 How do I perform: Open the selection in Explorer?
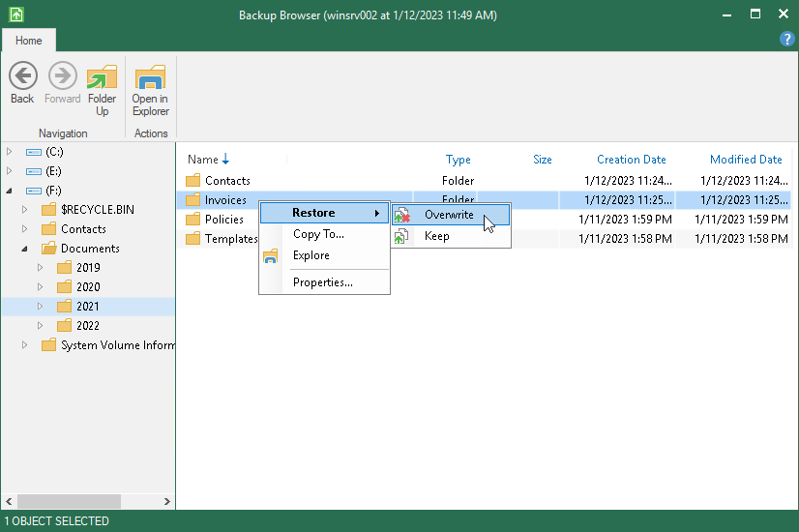150,91
